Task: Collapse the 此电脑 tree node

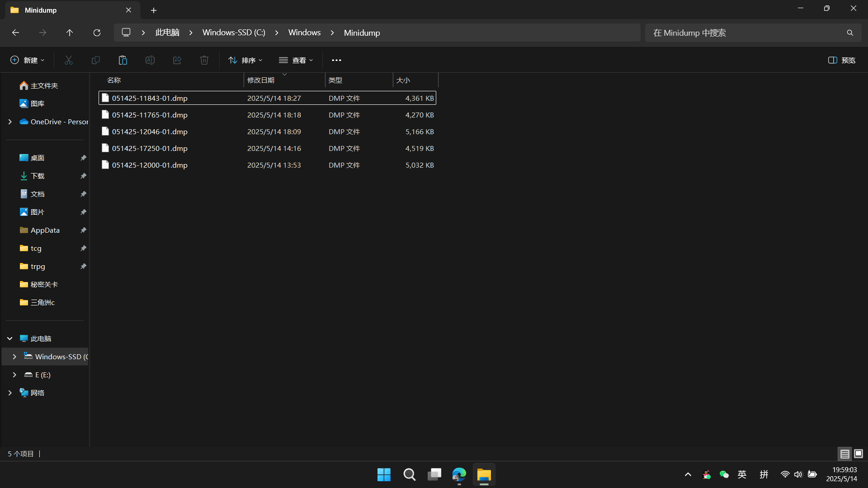Action: click(x=10, y=338)
